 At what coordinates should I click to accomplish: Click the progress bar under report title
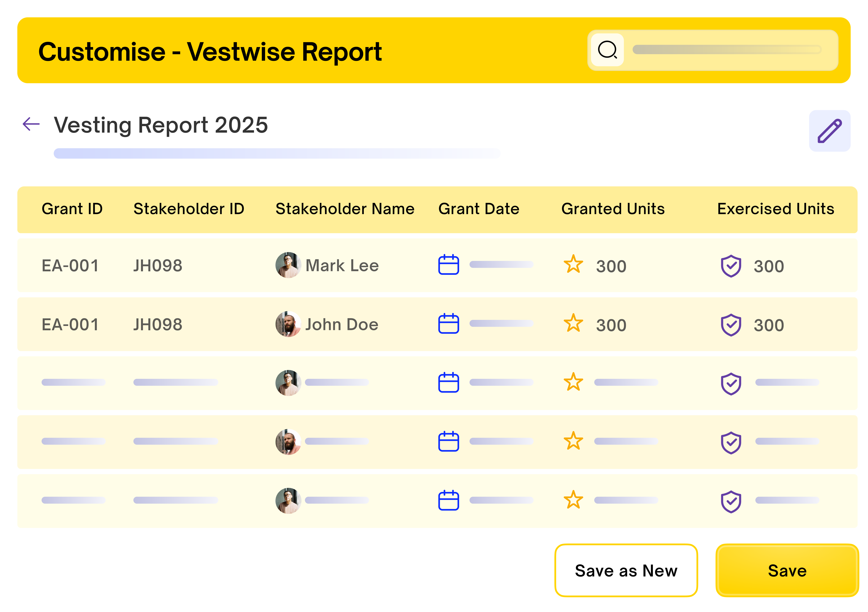tap(277, 154)
